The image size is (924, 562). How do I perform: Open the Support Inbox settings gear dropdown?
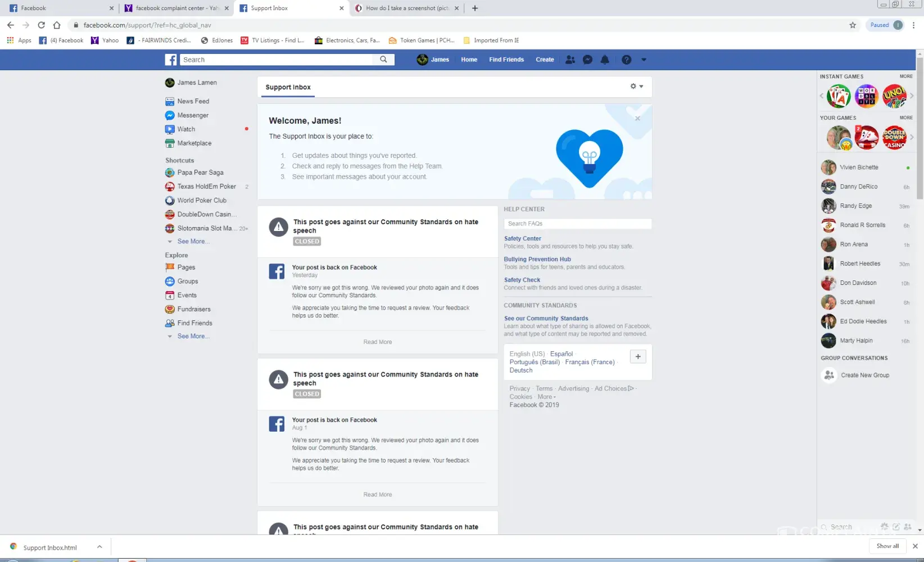[x=636, y=87]
